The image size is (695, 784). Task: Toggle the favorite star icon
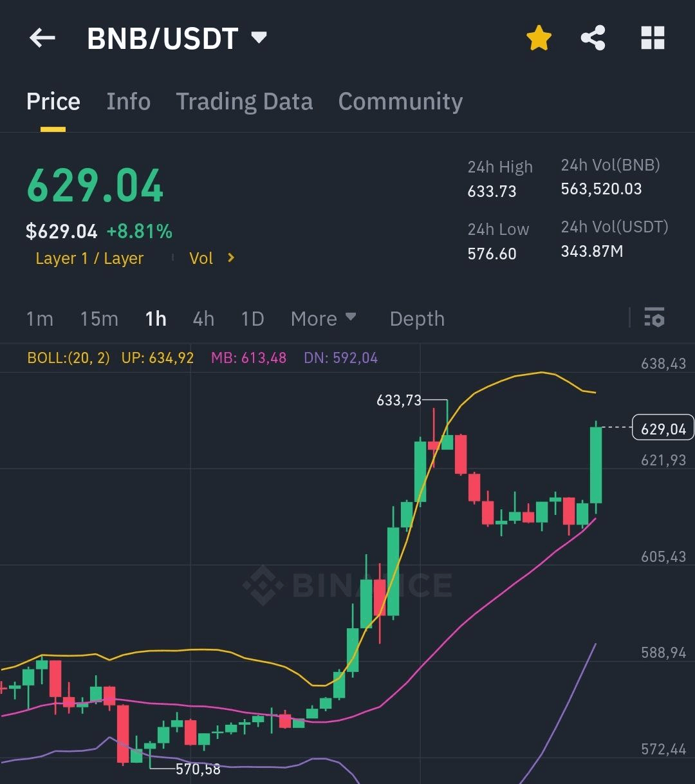[x=539, y=39]
